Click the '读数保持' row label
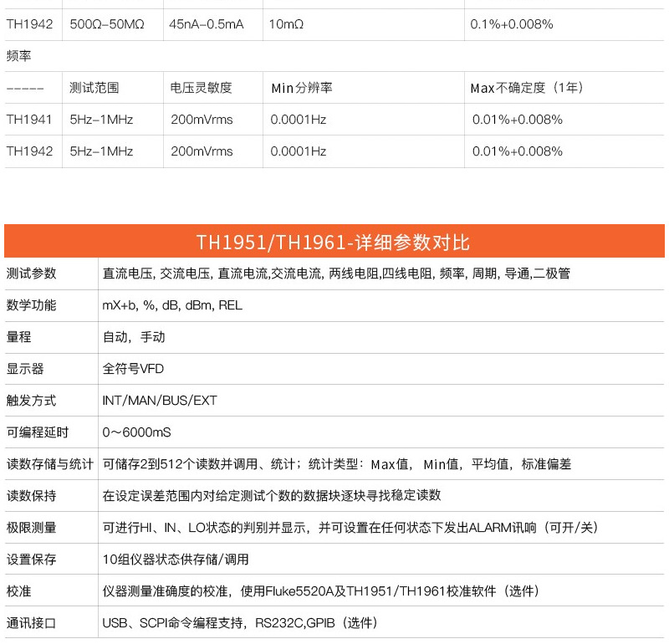 tap(31, 495)
